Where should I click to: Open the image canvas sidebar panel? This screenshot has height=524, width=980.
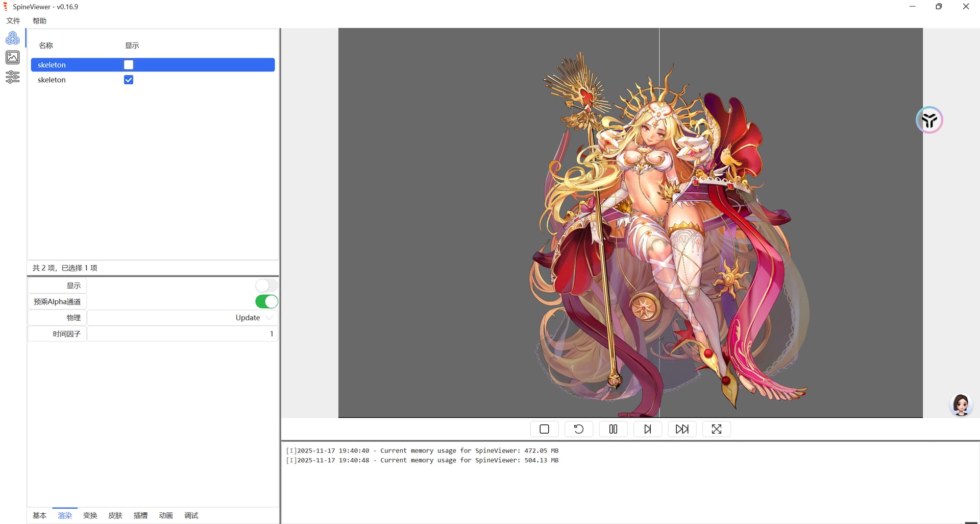(13, 58)
